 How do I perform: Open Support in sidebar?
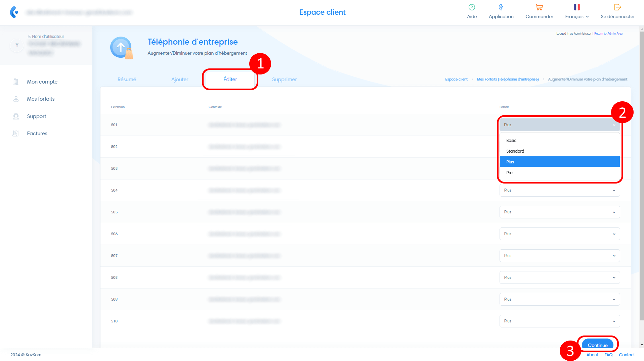pyautogui.click(x=37, y=116)
